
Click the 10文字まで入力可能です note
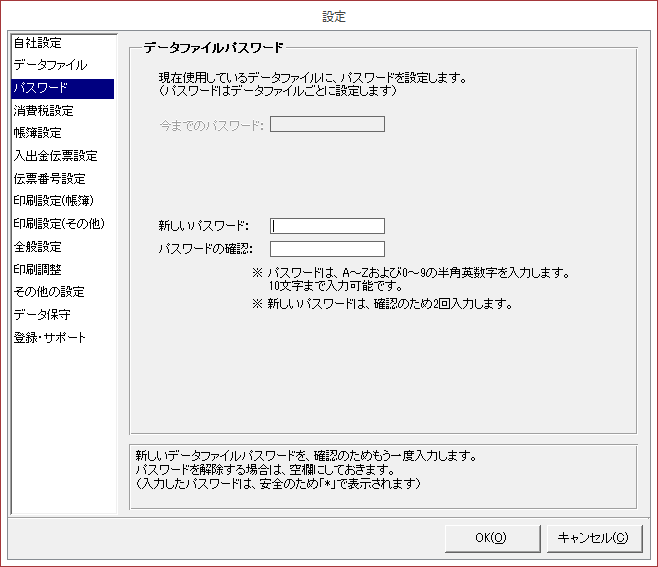335,286
